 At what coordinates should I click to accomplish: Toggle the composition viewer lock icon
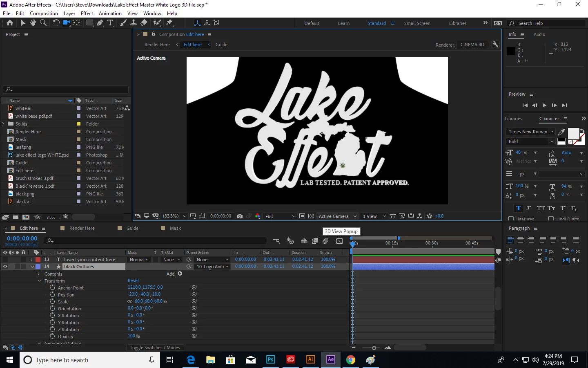pos(154,34)
